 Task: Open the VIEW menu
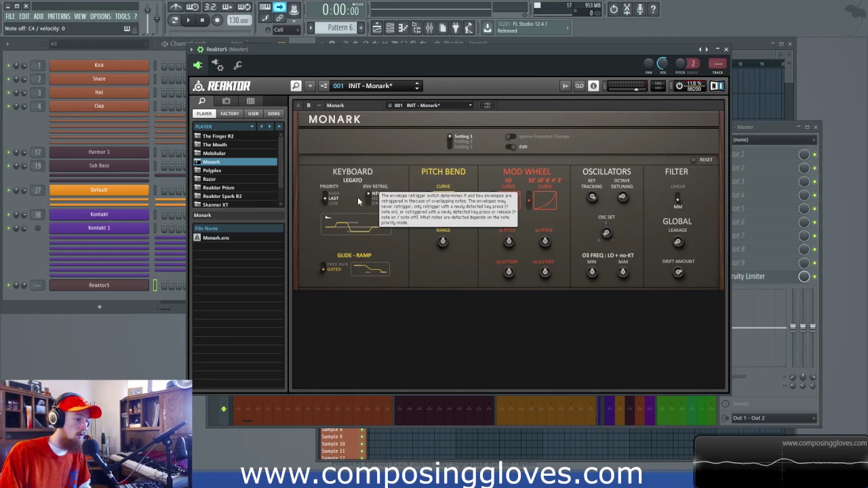point(80,16)
